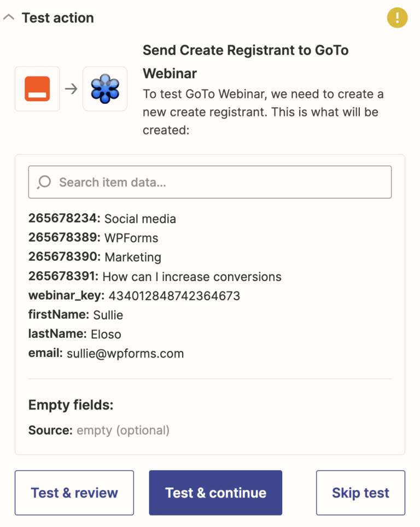Click Test & review

point(74,493)
